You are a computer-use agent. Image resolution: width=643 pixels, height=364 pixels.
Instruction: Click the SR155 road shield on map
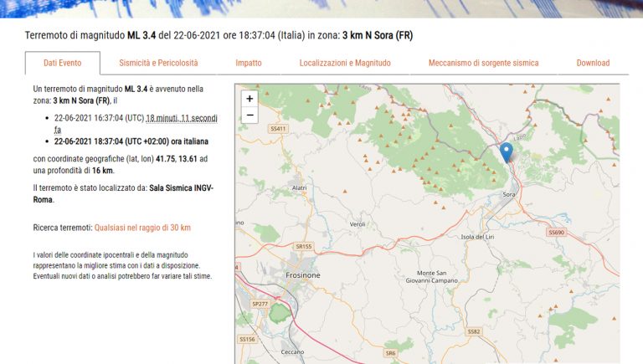tap(303, 246)
